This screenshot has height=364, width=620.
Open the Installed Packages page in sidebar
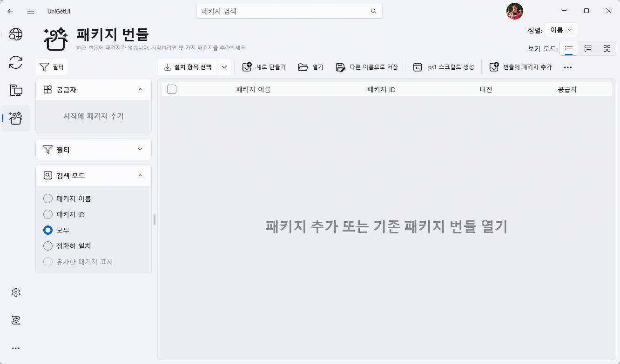click(x=16, y=90)
